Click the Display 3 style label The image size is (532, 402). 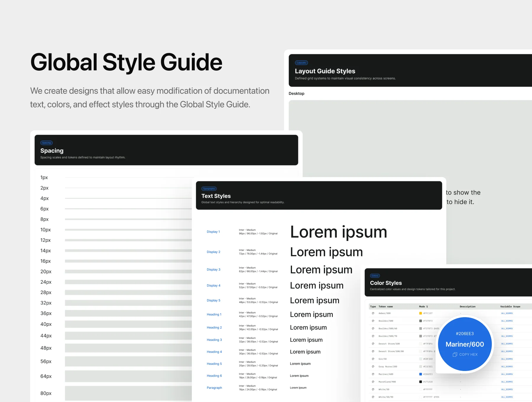[x=213, y=270]
